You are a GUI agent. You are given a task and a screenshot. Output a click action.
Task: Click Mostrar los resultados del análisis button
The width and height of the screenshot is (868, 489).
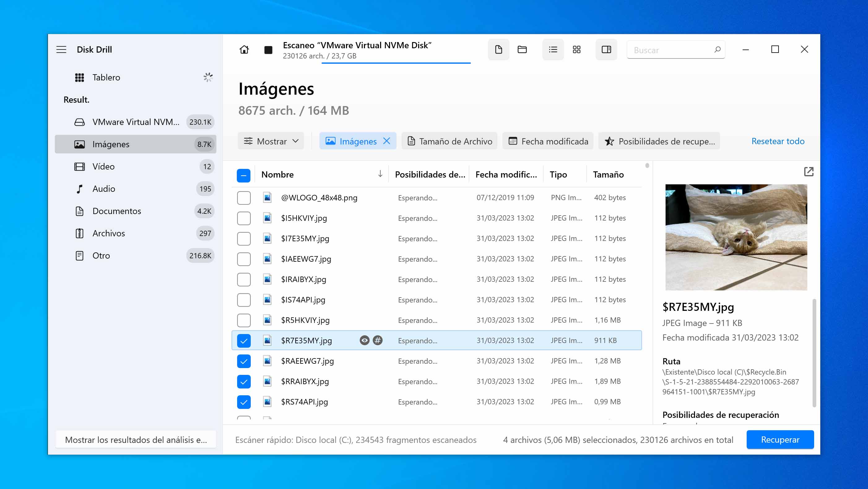(136, 440)
